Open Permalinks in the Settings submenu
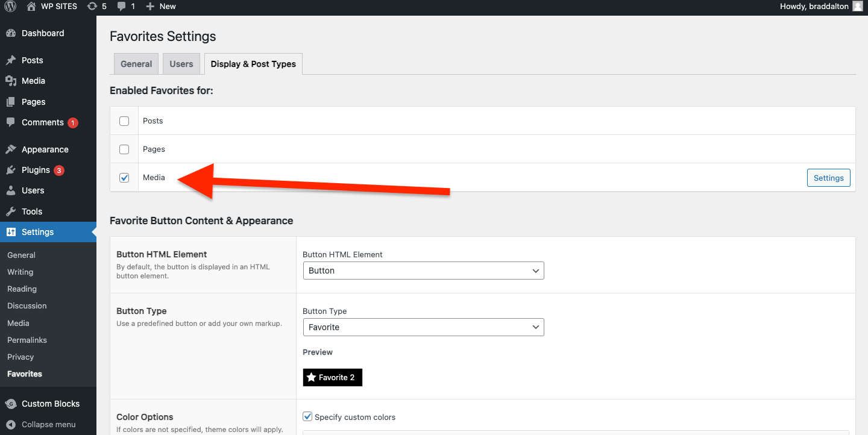Image resolution: width=868 pixels, height=435 pixels. (27, 340)
